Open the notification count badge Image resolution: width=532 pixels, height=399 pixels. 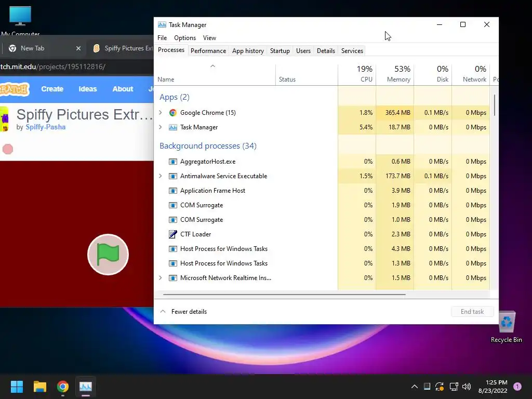(x=517, y=387)
